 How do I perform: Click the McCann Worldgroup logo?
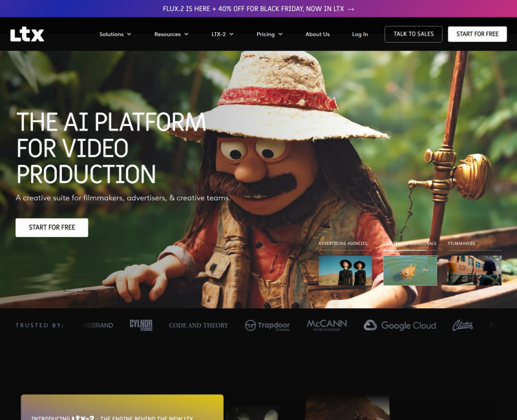click(x=326, y=325)
